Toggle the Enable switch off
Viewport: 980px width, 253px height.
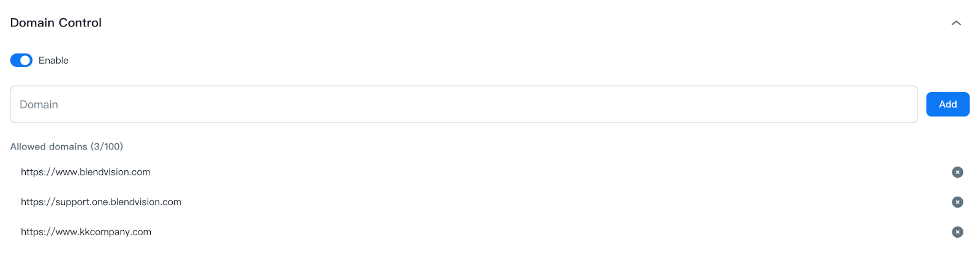point(21,60)
